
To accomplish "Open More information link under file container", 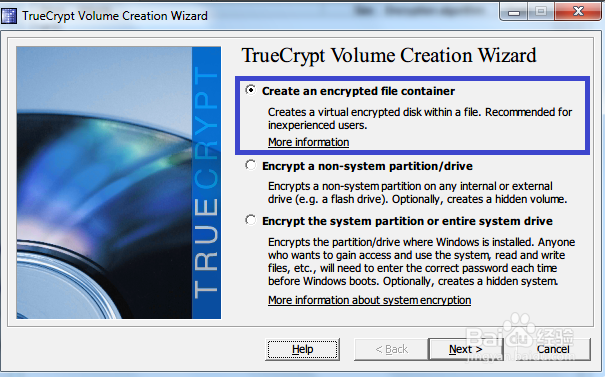I will pos(308,142).
